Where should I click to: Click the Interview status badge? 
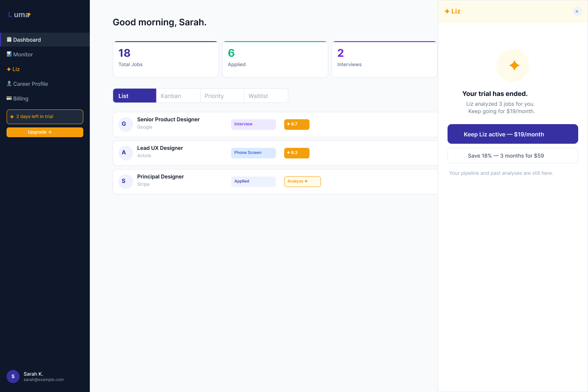[x=254, y=125]
